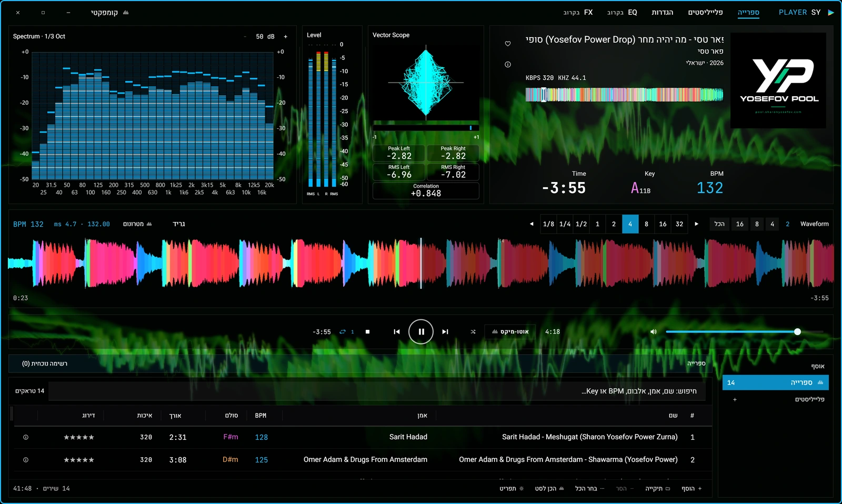Click תיקייה folder button
Screen dimensions: 842x504
click(x=657, y=489)
